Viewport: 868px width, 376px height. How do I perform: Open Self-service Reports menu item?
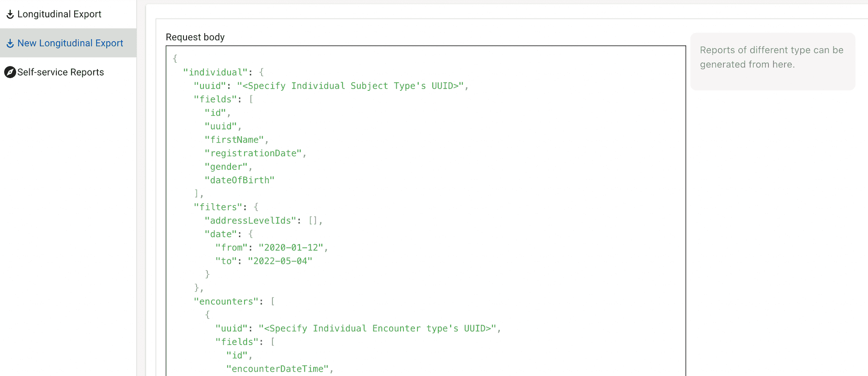(68, 72)
